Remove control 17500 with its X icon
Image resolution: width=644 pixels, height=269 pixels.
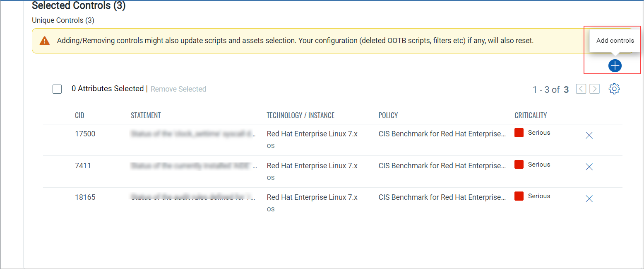tap(589, 135)
